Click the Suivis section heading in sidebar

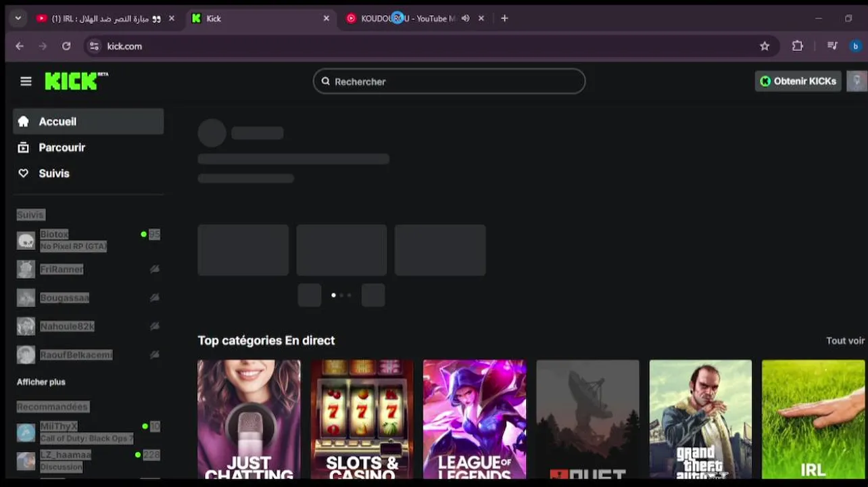click(x=30, y=214)
